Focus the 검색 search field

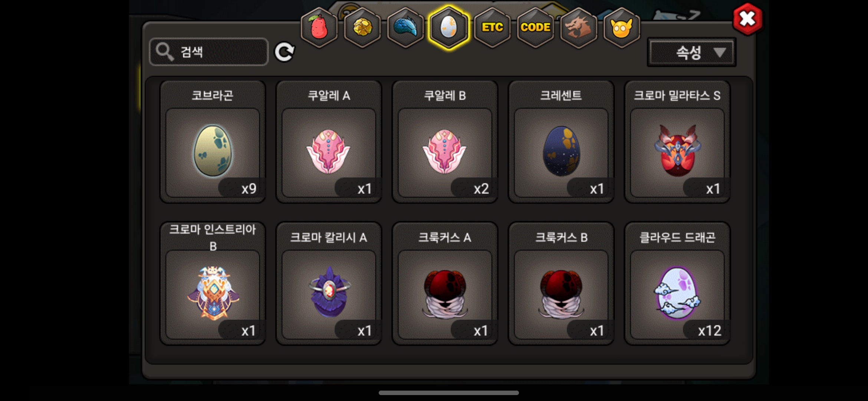(x=209, y=52)
